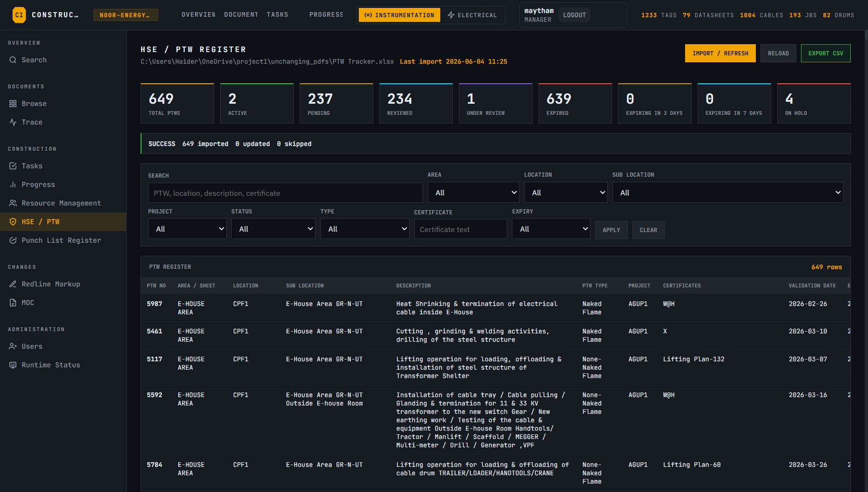
Task: Switch to the Electrical discipline toggle
Action: click(x=472, y=15)
